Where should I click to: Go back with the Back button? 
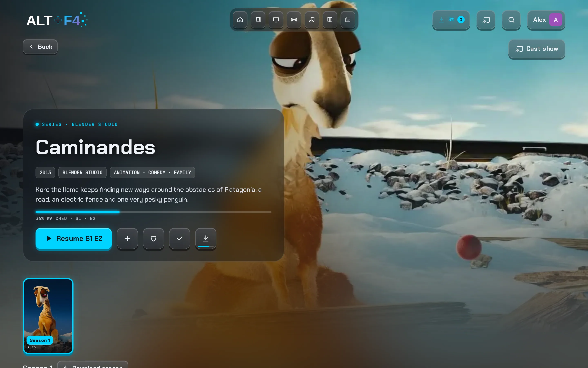coord(40,47)
